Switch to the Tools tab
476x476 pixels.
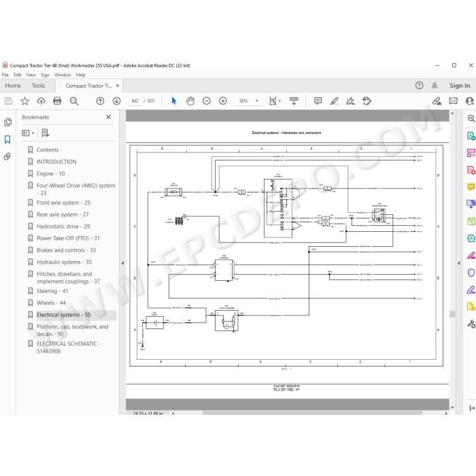(39, 86)
